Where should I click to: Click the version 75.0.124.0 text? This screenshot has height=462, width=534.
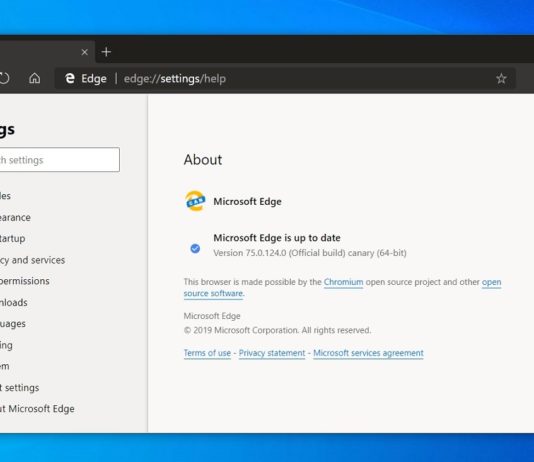click(x=310, y=253)
